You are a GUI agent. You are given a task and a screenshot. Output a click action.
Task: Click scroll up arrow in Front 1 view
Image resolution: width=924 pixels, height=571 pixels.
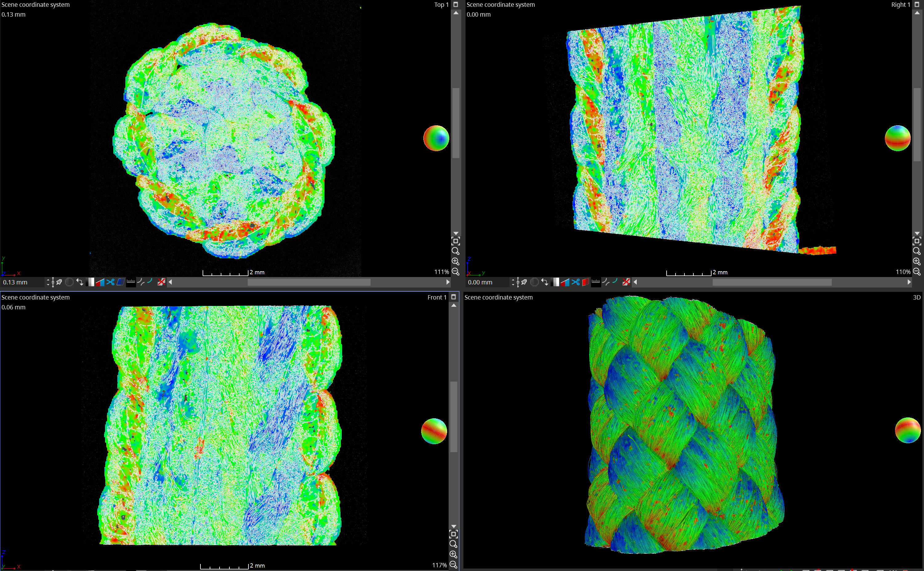(x=454, y=306)
